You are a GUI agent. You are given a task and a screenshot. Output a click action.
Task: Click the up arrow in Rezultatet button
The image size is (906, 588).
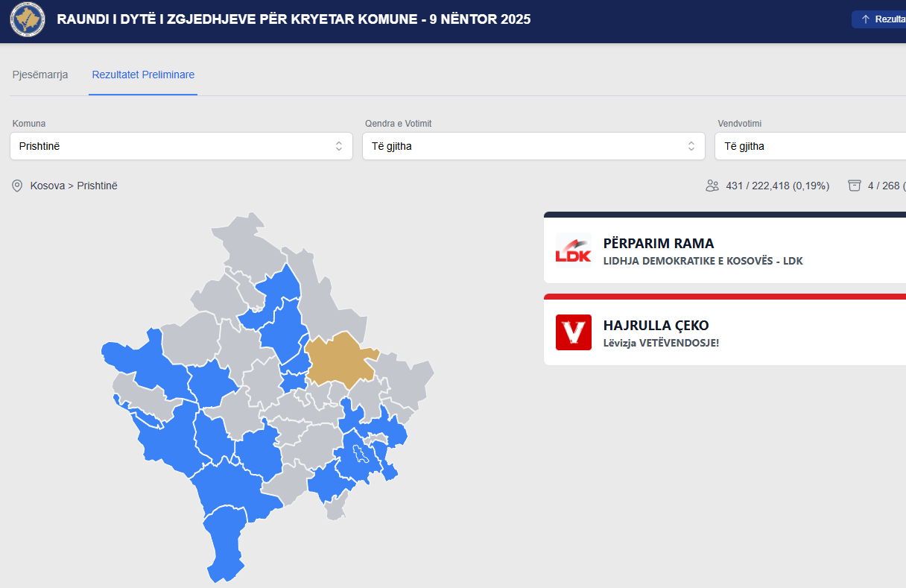[865, 19]
